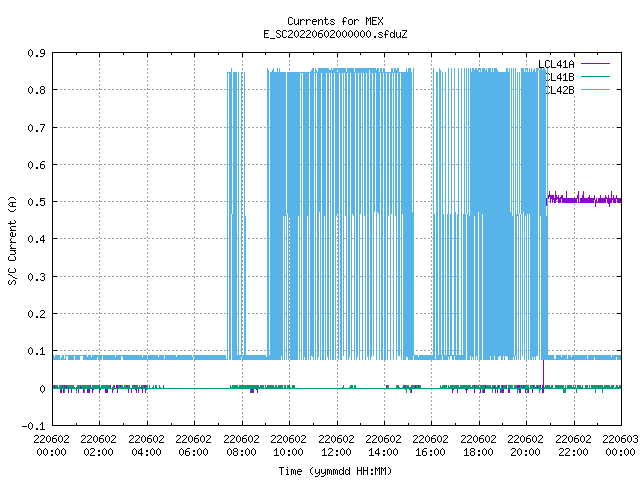Image resolution: width=640 pixels, height=480 pixels.
Task: Click the blue LCL42B legend line sample
Action: pos(595,89)
